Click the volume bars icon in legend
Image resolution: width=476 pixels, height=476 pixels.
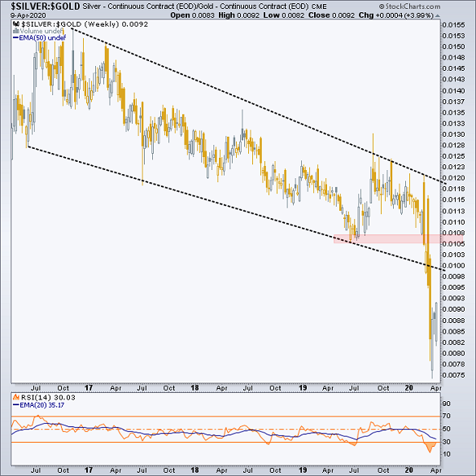pyautogui.click(x=15, y=31)
